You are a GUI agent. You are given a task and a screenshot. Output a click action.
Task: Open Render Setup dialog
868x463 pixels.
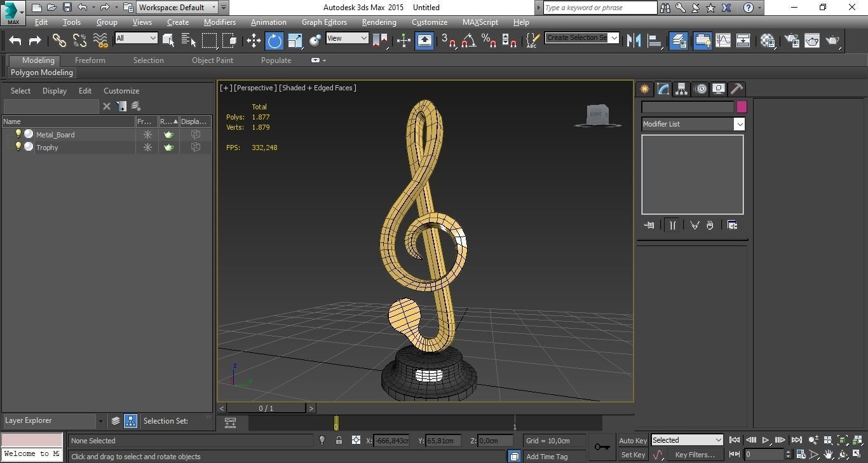(792, 40)
